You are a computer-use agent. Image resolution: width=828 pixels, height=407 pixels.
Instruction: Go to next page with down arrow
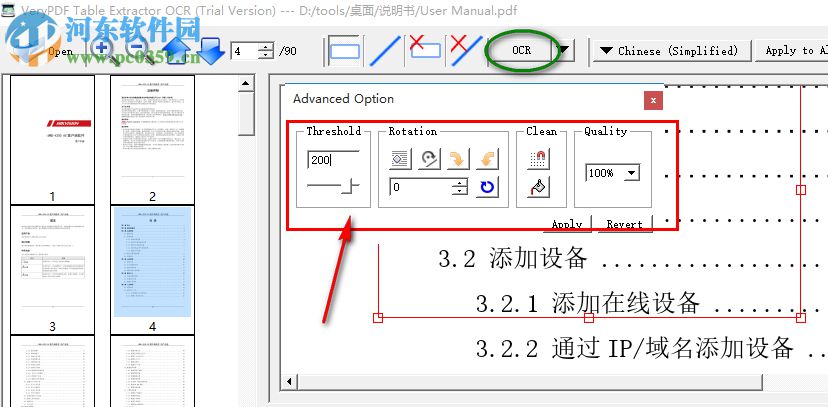pyautogui.click(x=211, y=51)
